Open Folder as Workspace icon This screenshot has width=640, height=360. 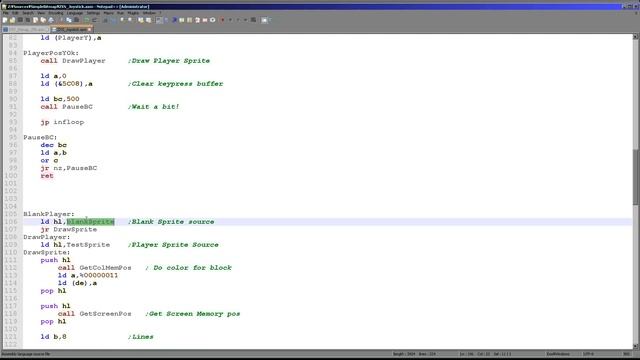[205, 20]
